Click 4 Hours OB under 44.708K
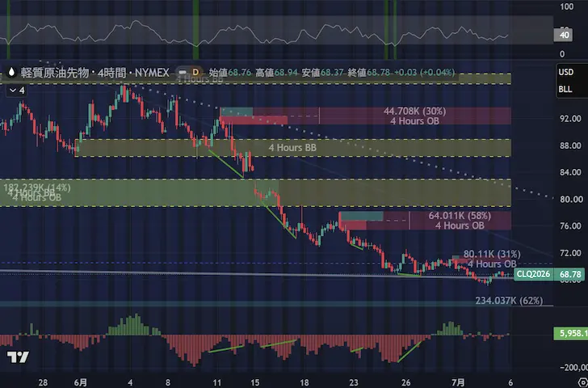The width and height of the screenshot is (588, 388). click(414, 120)
